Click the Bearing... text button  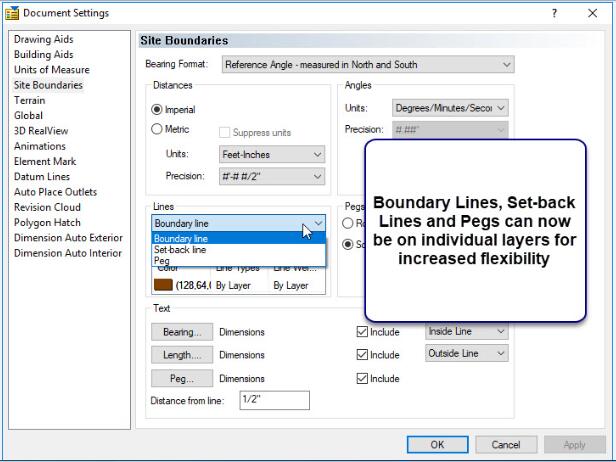click(x=181, y=332)
